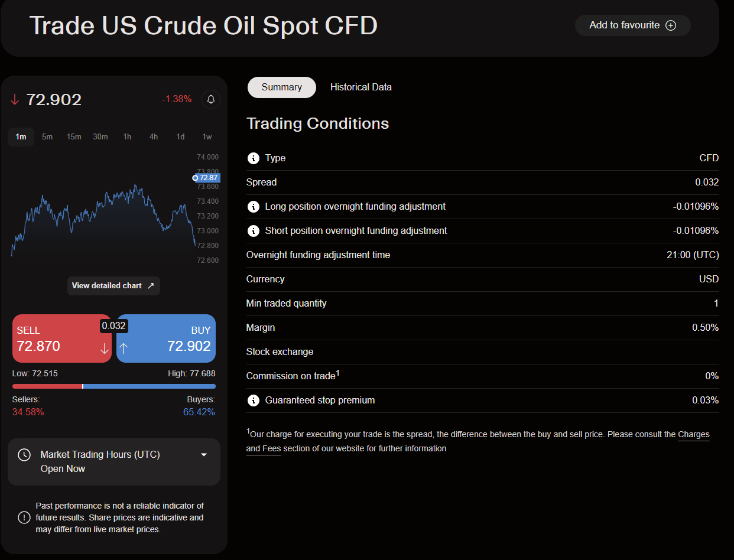This screenshot has width=734, height=560.
Task: Click the Open Now market status text
Action: [x=63, y=469]
